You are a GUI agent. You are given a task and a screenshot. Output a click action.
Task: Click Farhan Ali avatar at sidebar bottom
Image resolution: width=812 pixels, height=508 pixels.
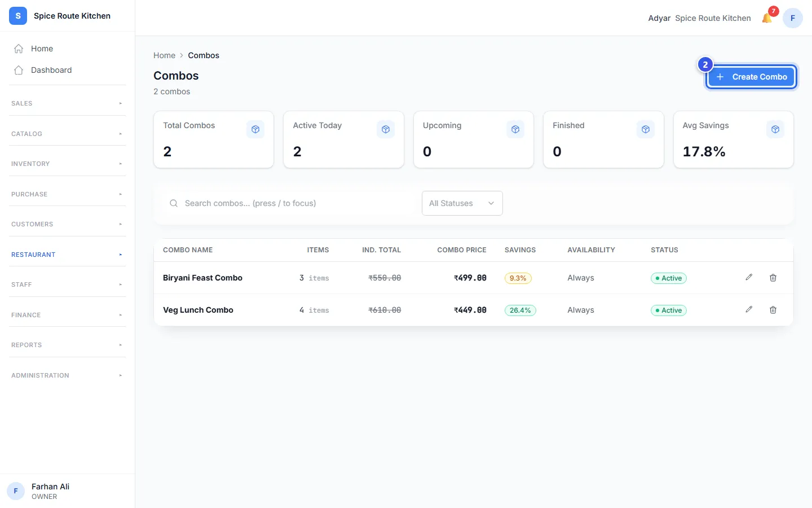[16, 491]
